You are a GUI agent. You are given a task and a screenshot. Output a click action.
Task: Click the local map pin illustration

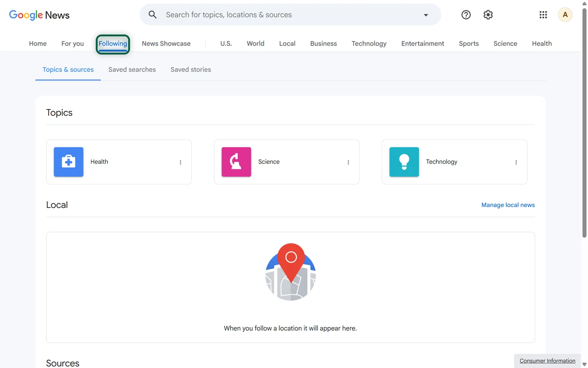[x=291, y=272]
